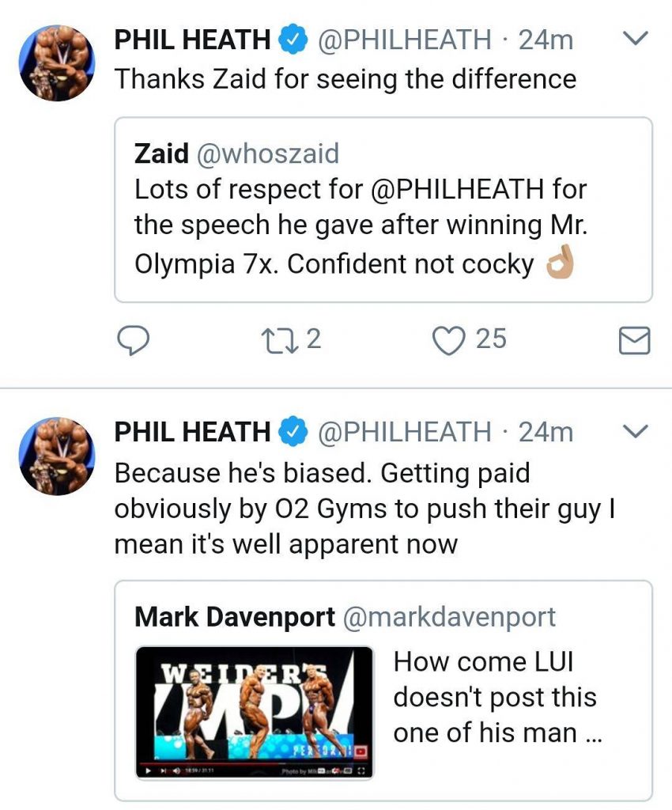Open the profile avatar beside the 'Because he's biased' tweet
This screenshot has width=672, height=810.
(x=56, y=456)
